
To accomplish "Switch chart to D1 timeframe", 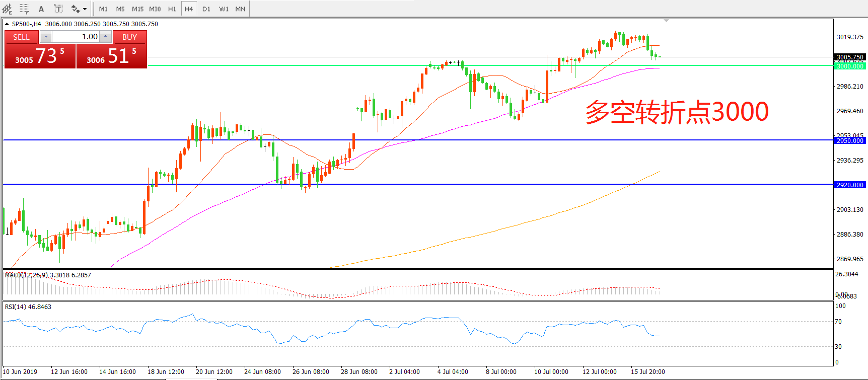I will coord(206,9).
